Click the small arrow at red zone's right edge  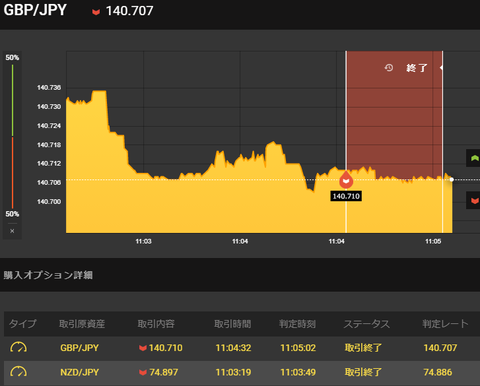(441, 68)
